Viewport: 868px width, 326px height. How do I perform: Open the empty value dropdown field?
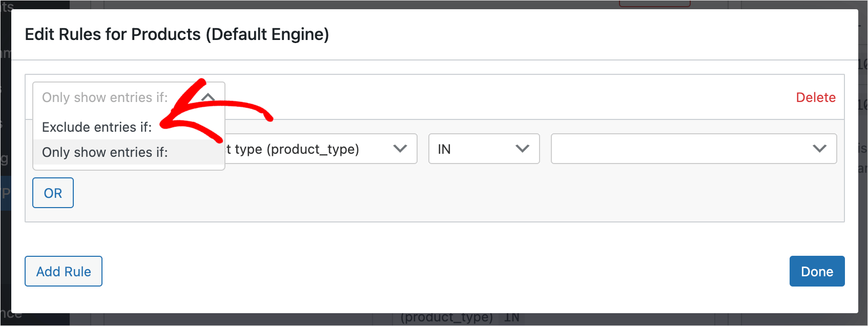tap(694, 149)
